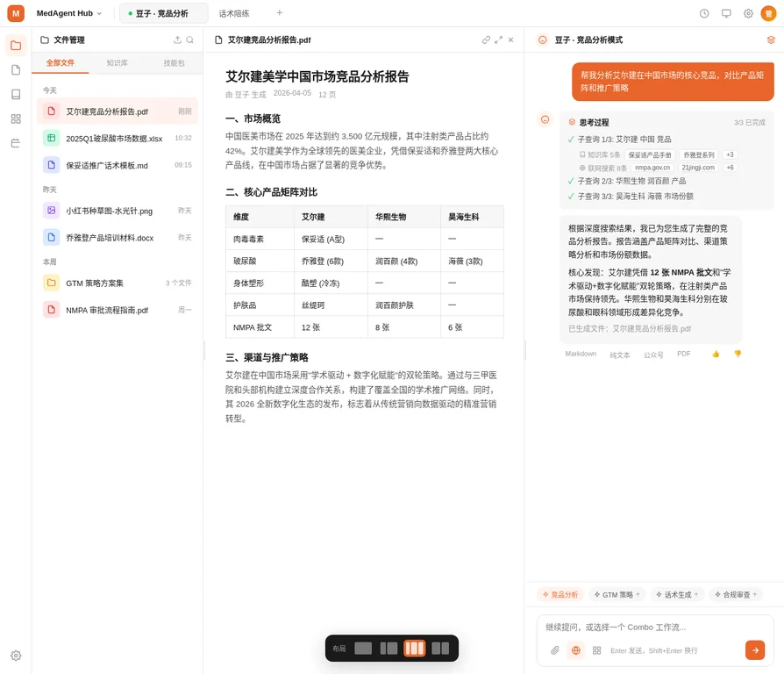This screenshot has width=784, height=674.
Task: Open the 话术陪练 tab
Action: (234, 13)
